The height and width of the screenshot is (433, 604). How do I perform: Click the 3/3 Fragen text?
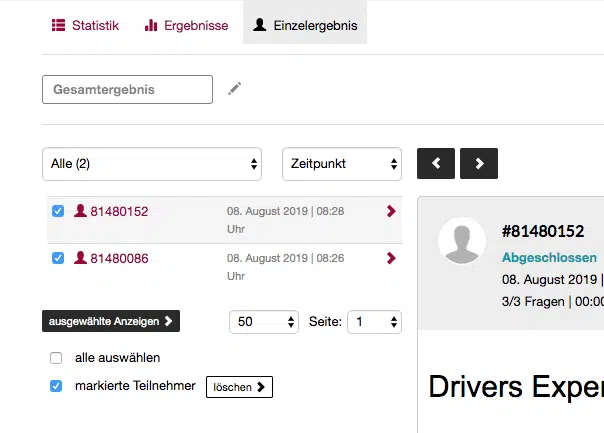(533, 301)
